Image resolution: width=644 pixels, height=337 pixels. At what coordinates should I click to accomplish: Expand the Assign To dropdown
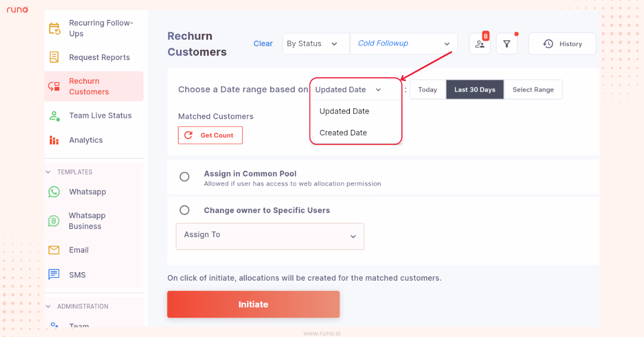(x=269, y=236)
